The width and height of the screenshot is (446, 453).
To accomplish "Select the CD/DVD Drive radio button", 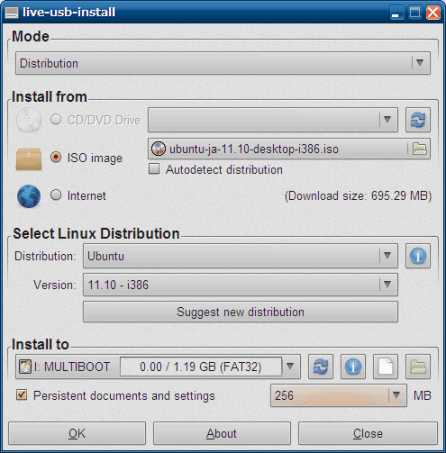I will (56, 119).
